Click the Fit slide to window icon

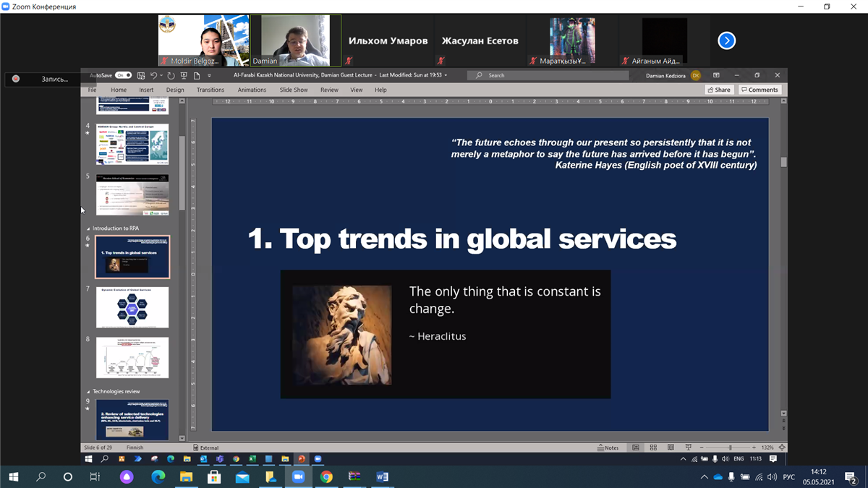(x=782, y=448)
